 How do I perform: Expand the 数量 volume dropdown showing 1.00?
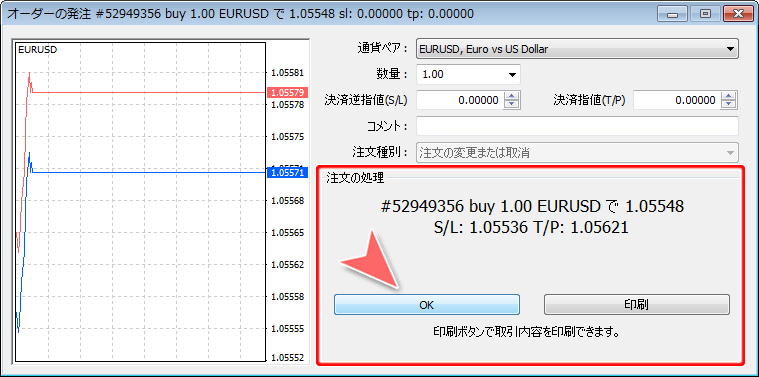[x=512, y=75]
